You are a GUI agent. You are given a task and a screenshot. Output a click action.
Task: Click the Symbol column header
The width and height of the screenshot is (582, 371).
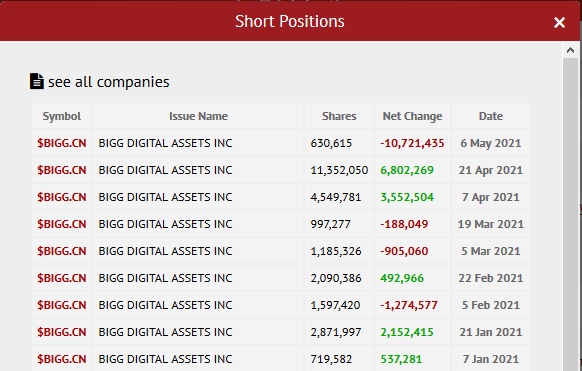pyautogui.click(x=62, y=116)
